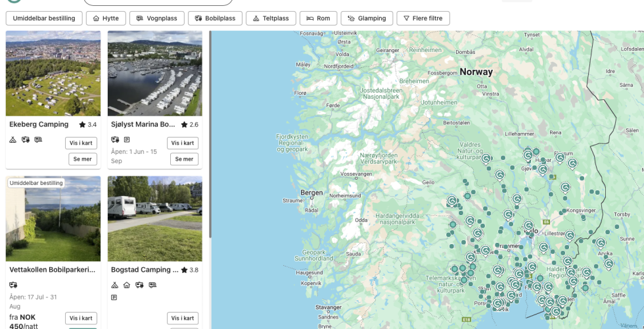Select the Vognplass filter chip

coord(156,18)
